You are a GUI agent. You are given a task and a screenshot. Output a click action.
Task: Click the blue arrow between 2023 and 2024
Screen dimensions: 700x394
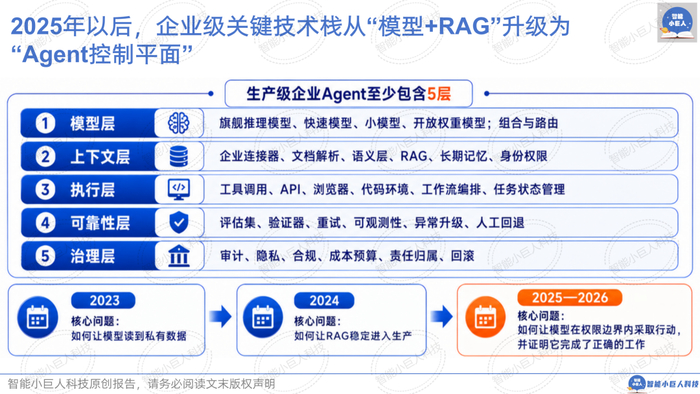point(220,316)
